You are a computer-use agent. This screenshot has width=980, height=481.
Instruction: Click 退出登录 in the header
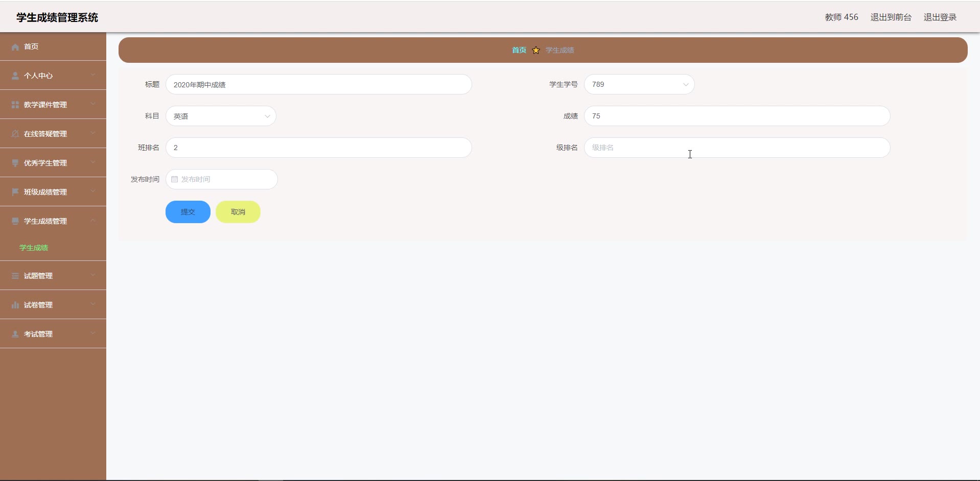pyautogui.click(x=940, y=17)
